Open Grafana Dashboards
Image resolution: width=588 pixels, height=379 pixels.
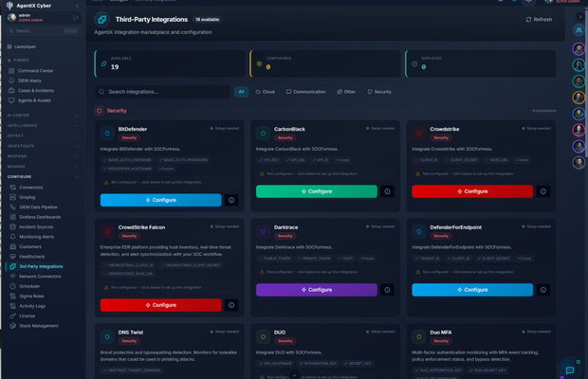(42, 217)
